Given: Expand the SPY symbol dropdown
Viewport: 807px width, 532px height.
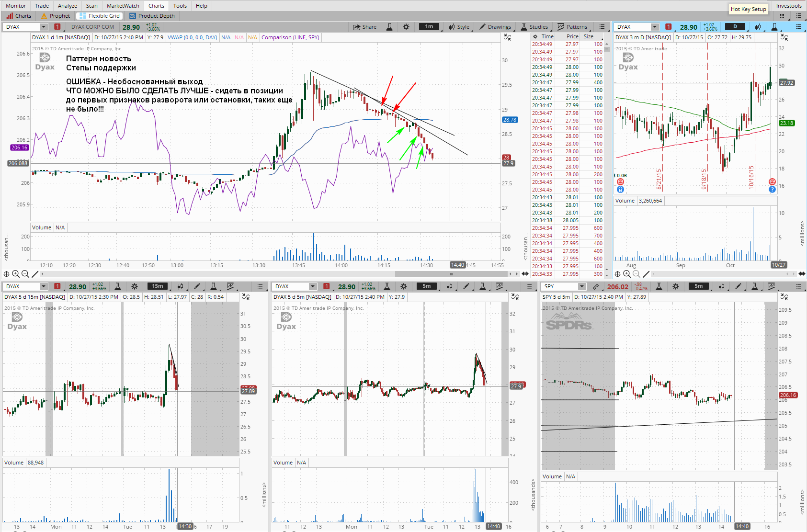Looking at the screenshot, I should click(x=582, y=286).
